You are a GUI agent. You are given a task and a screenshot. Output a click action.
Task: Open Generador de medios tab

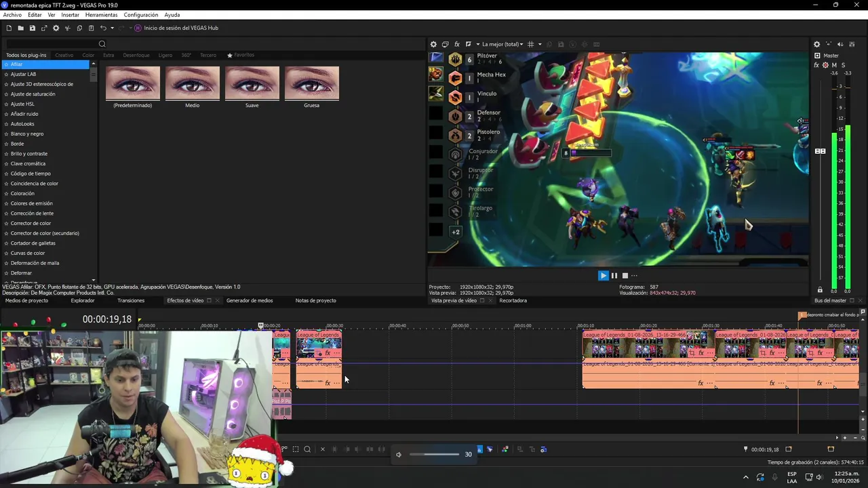250,300
